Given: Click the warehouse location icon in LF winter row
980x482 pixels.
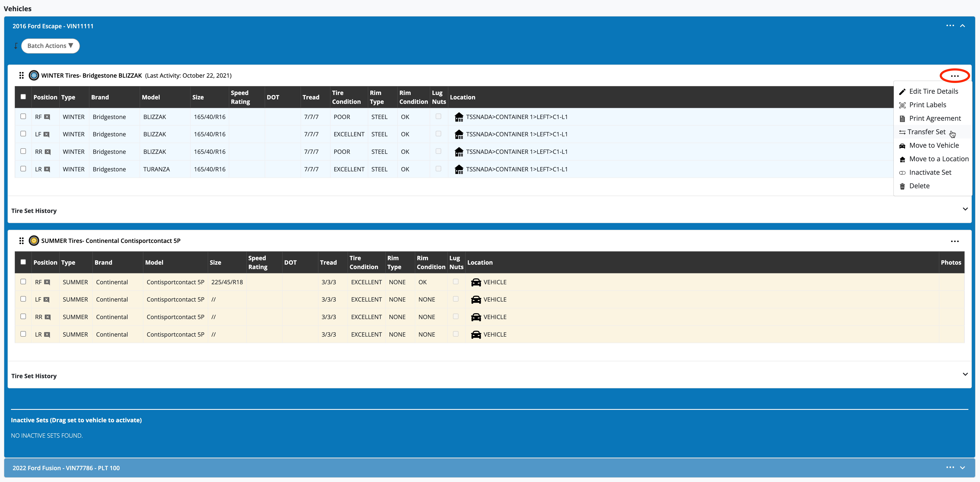Looking at the screenshot, I should [459, 134].
